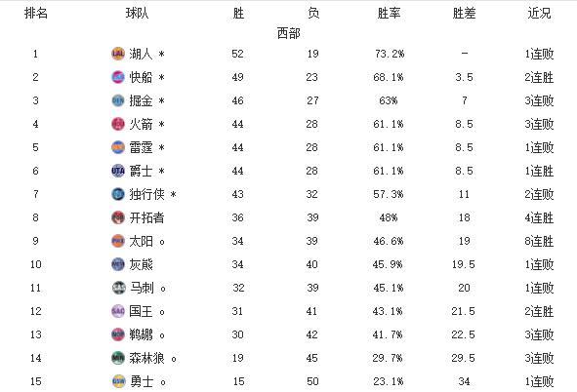Select the 排名 column header
The image size is (577, 392).
pyautogui.click(x=36, y=14)
